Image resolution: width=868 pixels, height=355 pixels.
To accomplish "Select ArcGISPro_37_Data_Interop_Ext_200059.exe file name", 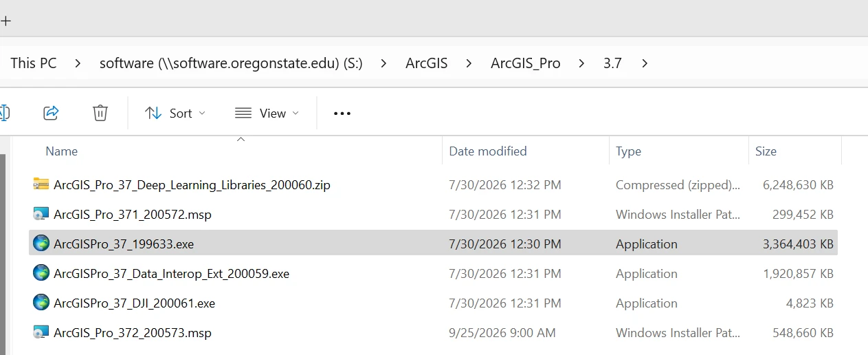I will pos(171,274).
